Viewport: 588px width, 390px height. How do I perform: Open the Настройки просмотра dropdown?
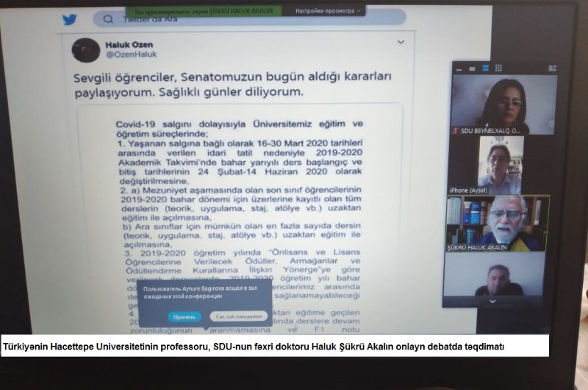coord(329,11)
